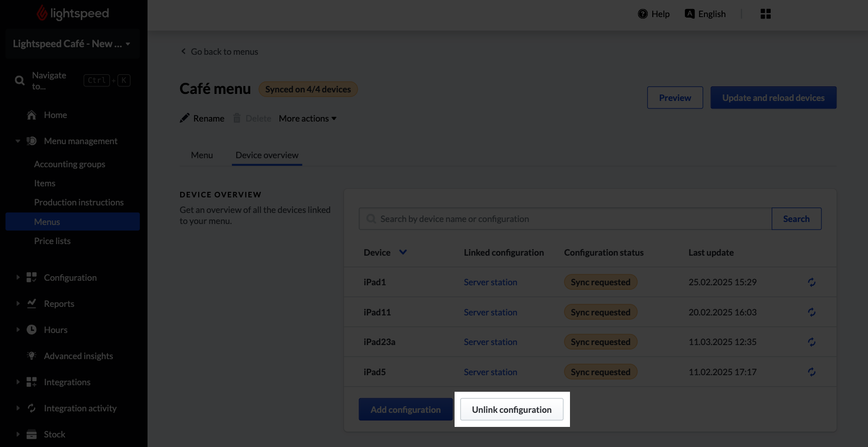Viewport: 868px width, 447px height.
Task: Collapse the Menu management section
Action: (x=18, y=141)
